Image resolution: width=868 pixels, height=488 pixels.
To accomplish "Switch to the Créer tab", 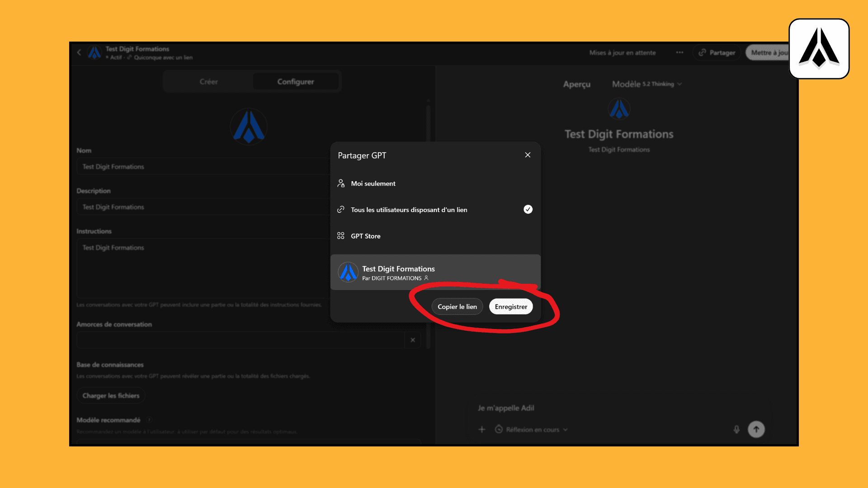I will coord(208,82).
